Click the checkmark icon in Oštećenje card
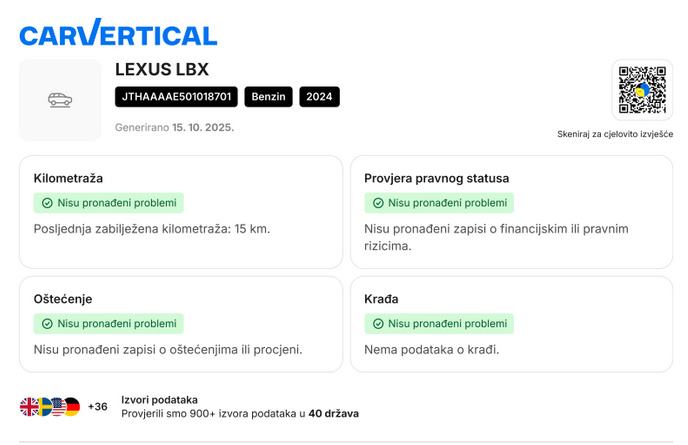 pyautogui.click(x=47, y=324)
